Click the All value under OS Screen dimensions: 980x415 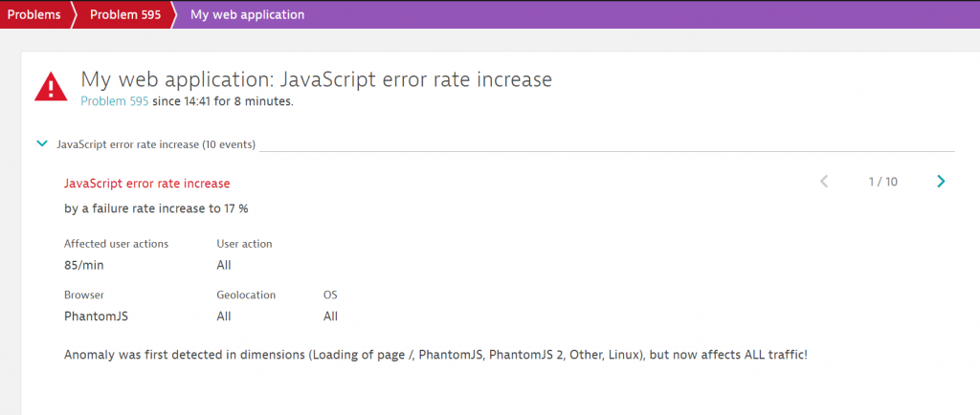tap(330, 317)
